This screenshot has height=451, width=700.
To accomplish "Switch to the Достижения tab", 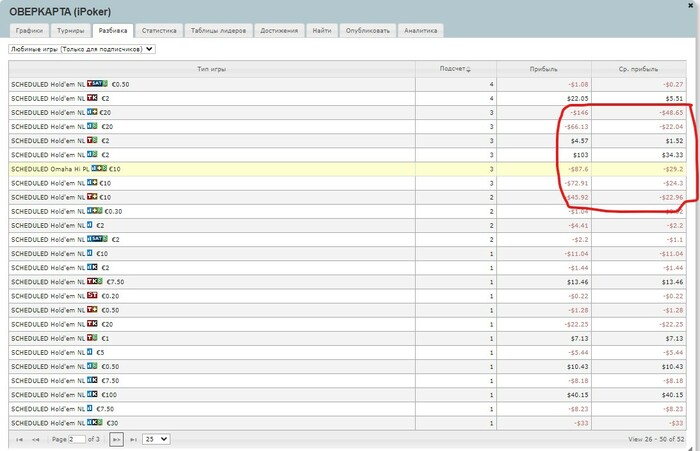I will tap(279, 31).
